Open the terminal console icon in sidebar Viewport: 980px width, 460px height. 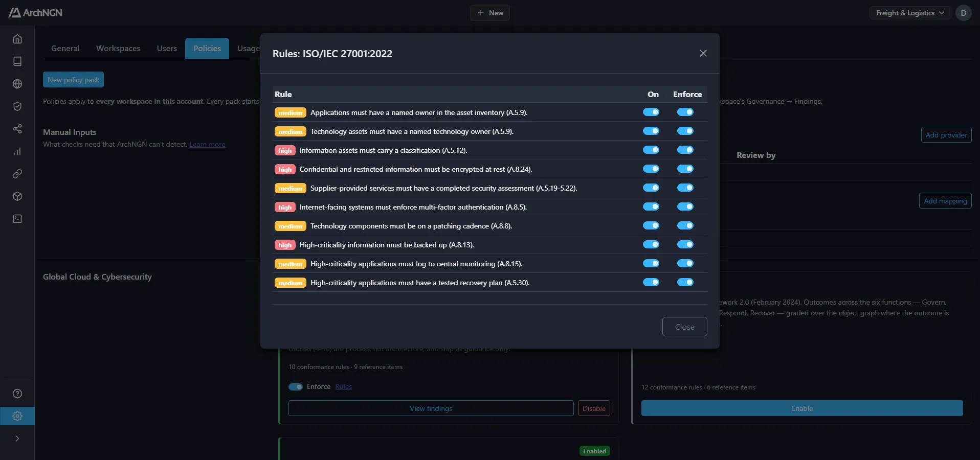coord(17,219)
